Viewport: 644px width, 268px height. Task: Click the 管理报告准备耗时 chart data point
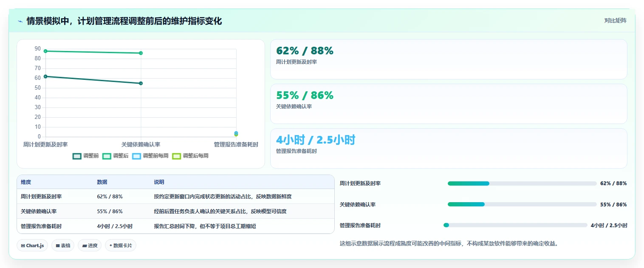point(236,133)
